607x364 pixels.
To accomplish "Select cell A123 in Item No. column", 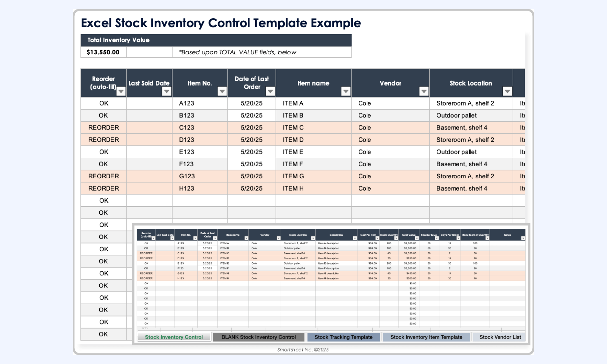I will [x=200, y=103].
